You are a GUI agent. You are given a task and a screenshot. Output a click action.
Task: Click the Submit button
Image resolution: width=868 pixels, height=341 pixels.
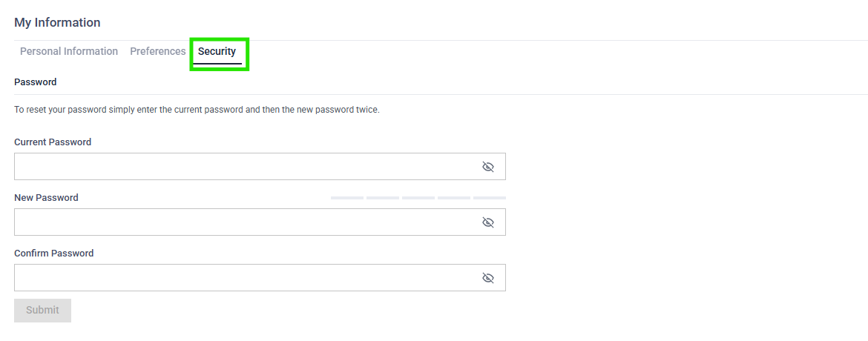(42, 311)
